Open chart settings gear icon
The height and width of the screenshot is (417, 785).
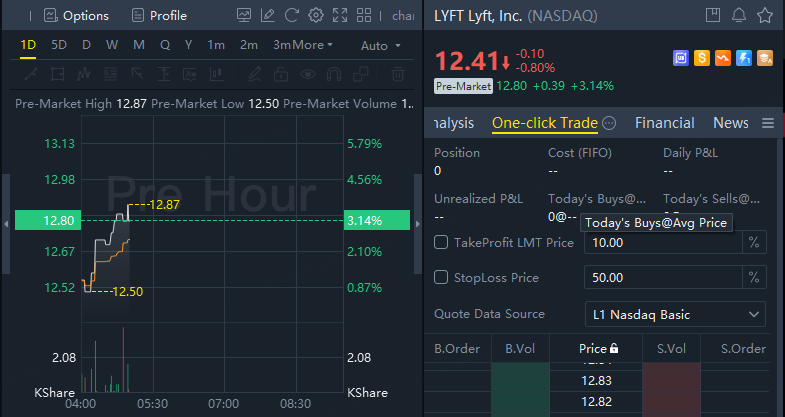pyautogui.click(x=315, y=15)
